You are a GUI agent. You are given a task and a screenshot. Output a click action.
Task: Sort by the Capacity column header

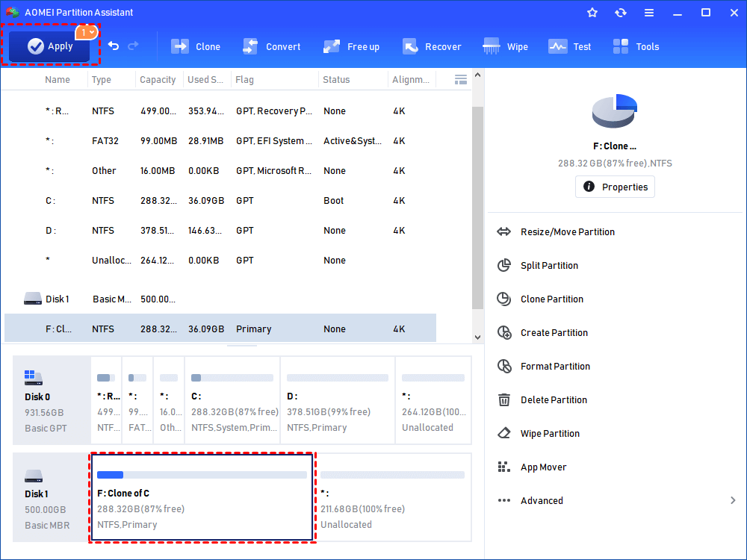pos(158,80)
